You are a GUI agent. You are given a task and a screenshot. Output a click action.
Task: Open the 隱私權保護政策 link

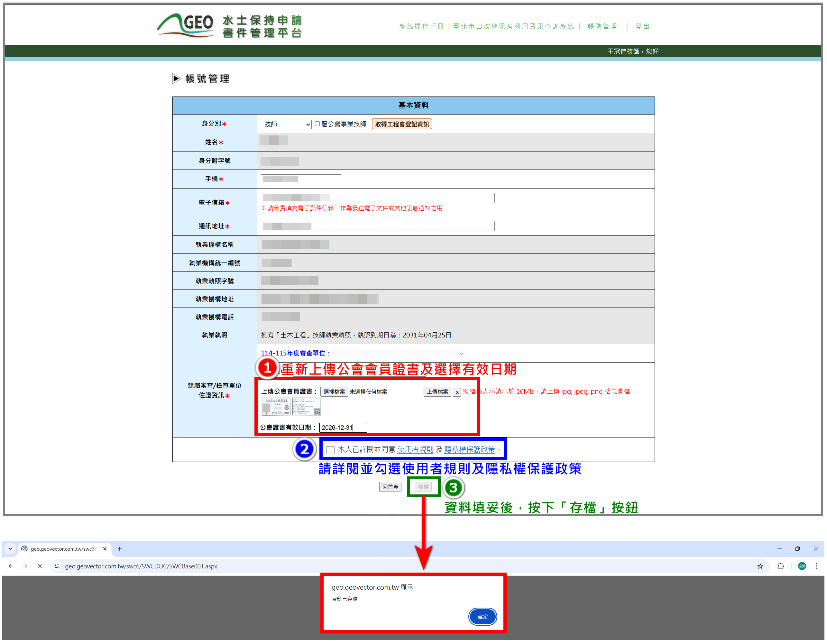(x=470, y=449)
